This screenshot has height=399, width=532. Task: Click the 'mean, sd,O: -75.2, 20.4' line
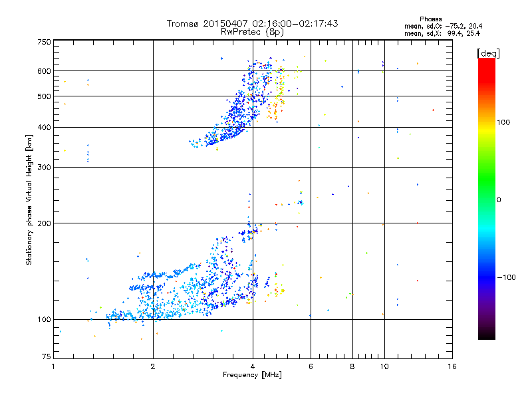(x=443, y=26)
